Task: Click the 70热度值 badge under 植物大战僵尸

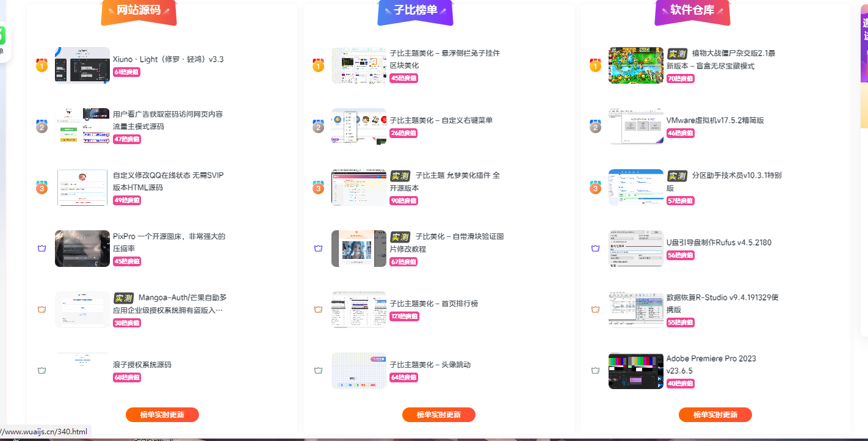Action: 681,78
